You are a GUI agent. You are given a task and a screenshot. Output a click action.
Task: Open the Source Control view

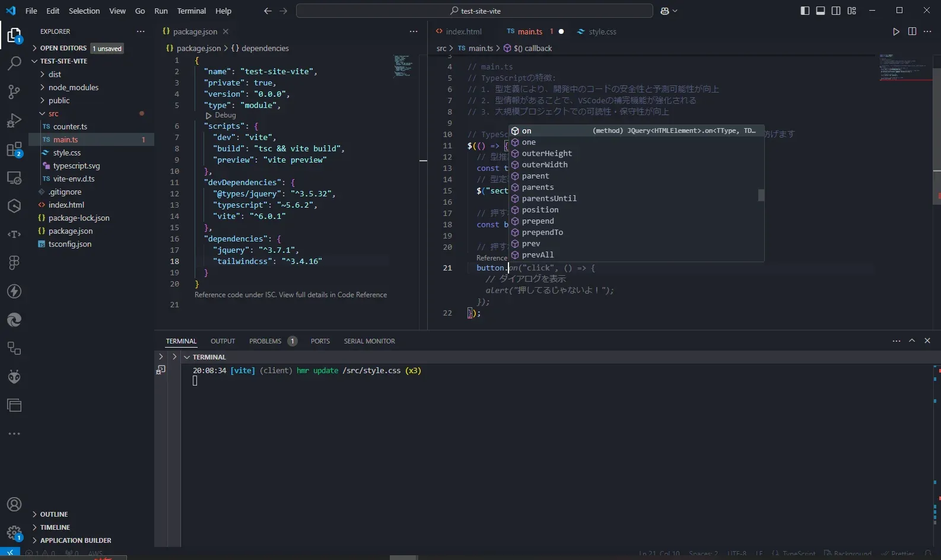14,91
